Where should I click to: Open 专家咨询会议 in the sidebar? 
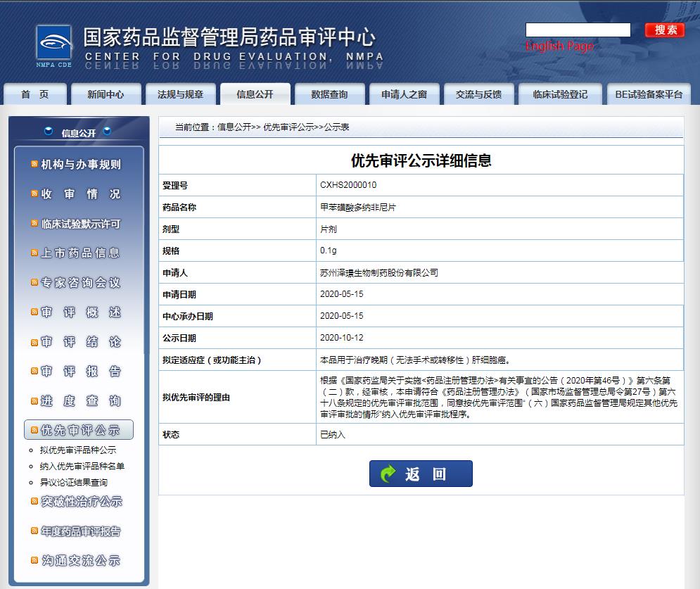81,282
